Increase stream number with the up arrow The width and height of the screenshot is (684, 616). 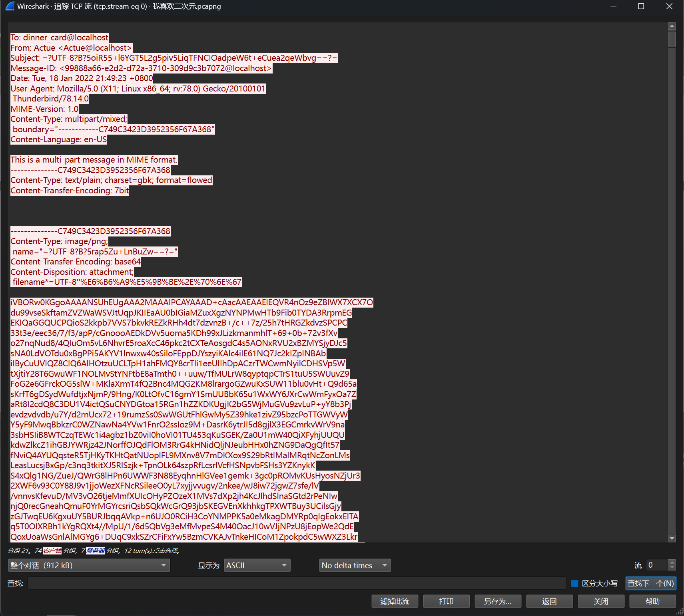pyautogui.click(x=672, y=562)
